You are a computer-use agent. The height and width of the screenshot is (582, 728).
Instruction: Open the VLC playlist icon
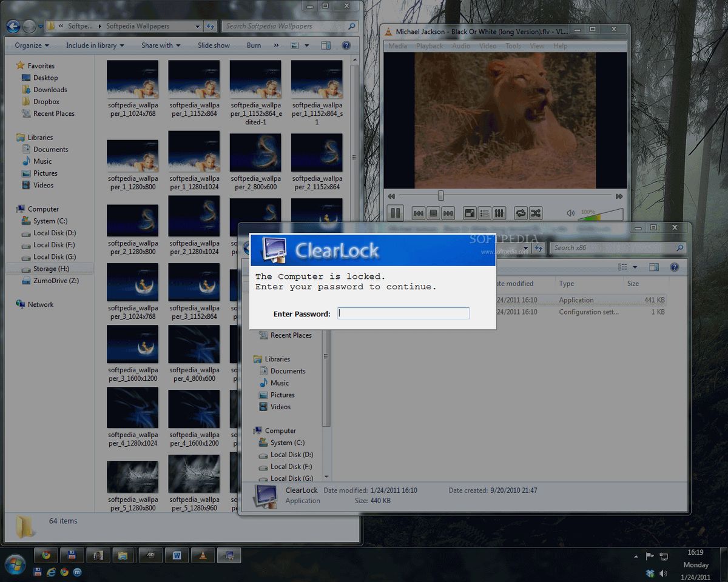tap(484, 213)
